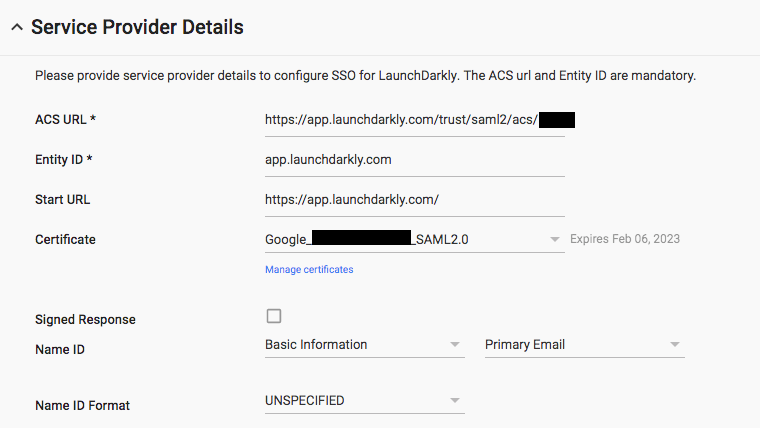This screenshot has height=428, width=760.
Task: Click the certificate expiry date text
Action: point(625,240)
